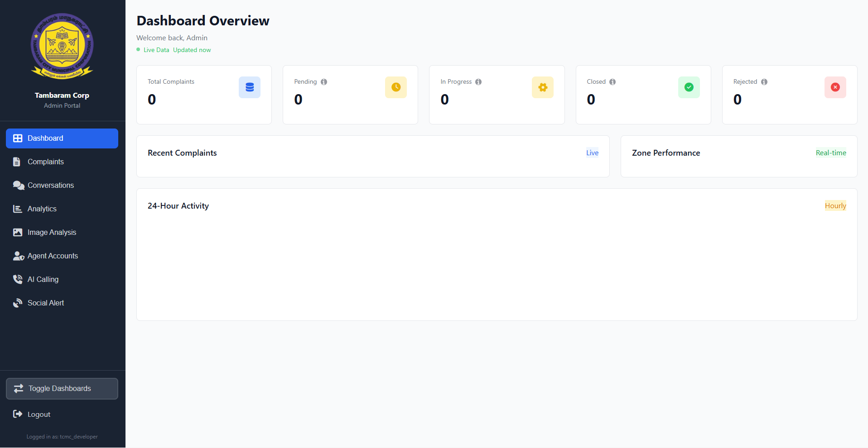Screen dimensions: 868x448
Task: Click the Agent Accounts user shield icon
Action: 19,256
